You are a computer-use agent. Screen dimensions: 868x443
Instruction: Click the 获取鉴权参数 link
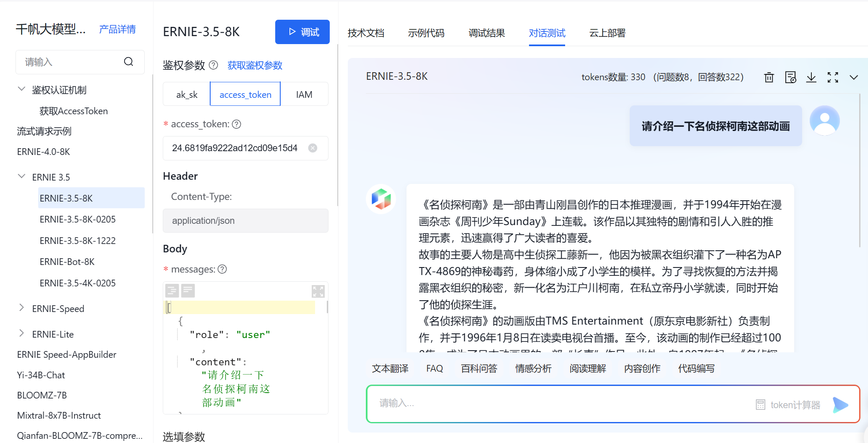[x=255, y=65]
